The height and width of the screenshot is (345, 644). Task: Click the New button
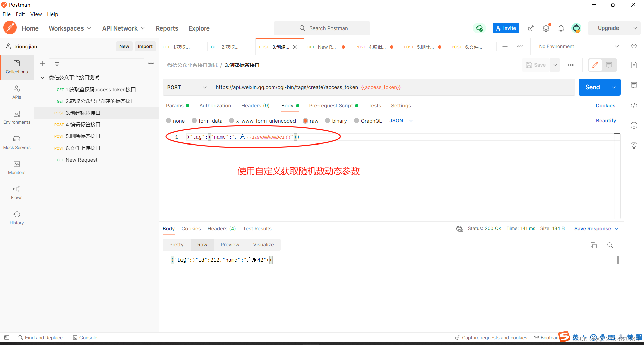[124, 46]
